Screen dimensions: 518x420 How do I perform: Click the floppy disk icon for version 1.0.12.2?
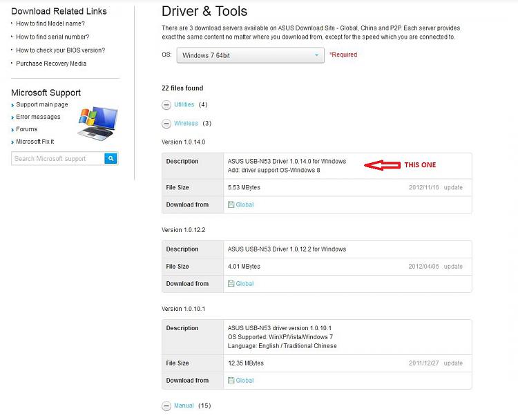231,283
